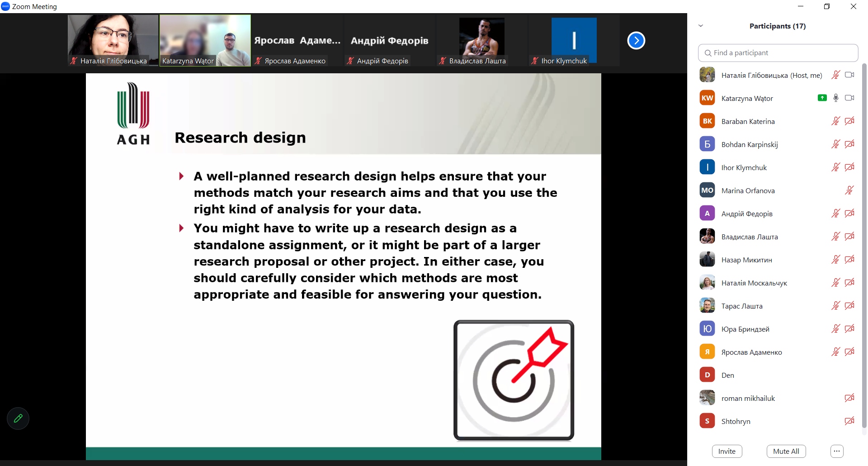Select Den in the participants list

(x=727, y=375)
